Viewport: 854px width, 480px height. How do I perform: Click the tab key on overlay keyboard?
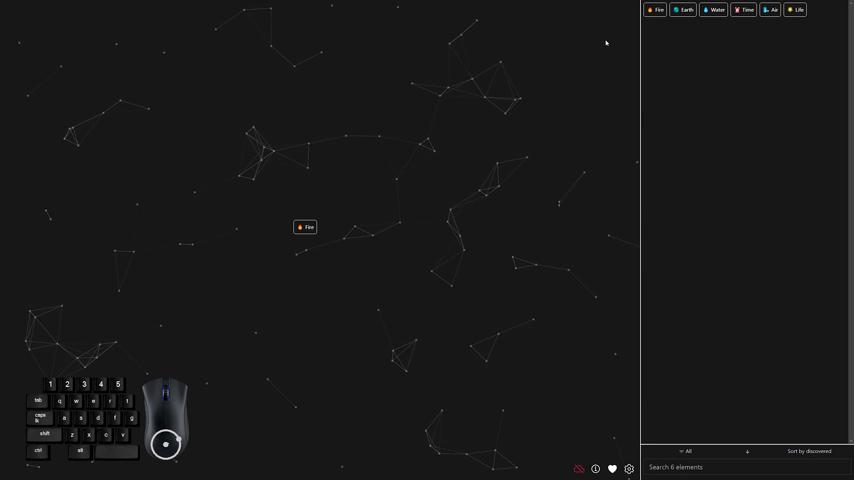click(x=38, y=401)
